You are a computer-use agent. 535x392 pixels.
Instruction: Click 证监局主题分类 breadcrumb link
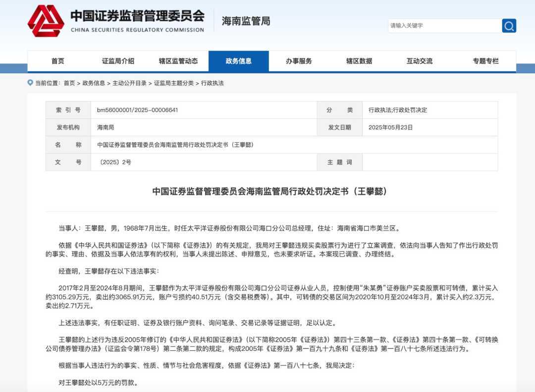(x=173, y=83)
